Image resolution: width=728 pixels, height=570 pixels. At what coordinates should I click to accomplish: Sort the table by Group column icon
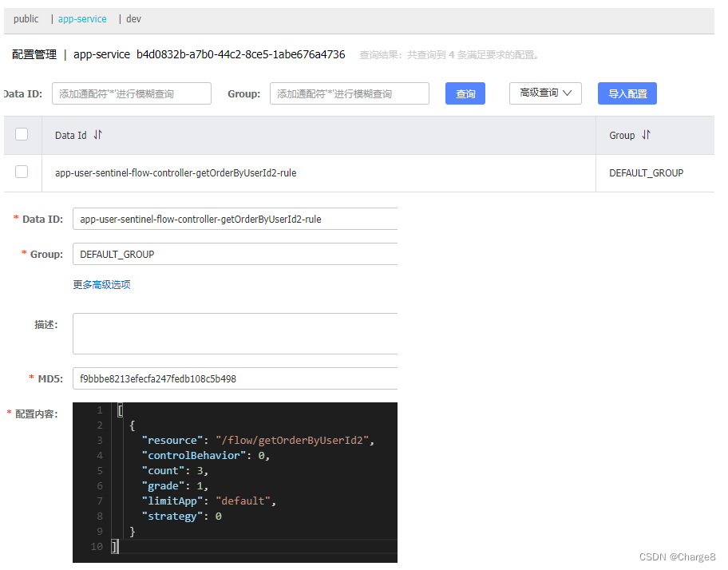click(x=647, y=135)
